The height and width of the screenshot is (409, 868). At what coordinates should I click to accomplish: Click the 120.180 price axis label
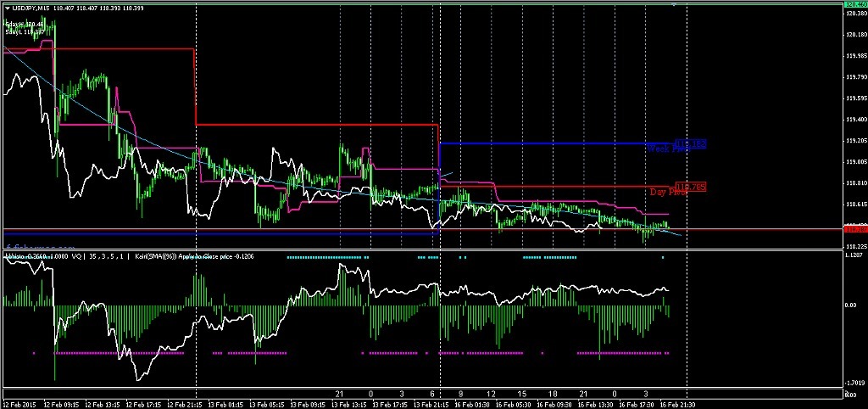click(x=855, y=34)
